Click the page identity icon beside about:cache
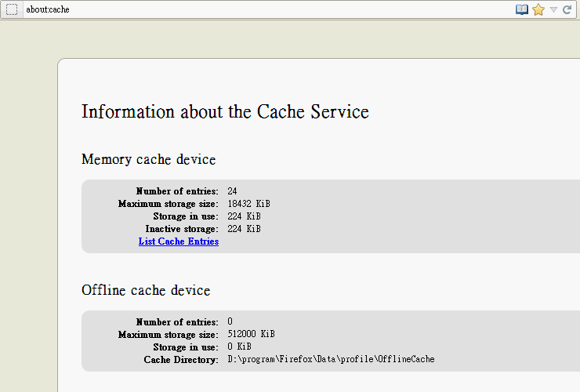Screen dimensions: 580x392 pos(12,10)
